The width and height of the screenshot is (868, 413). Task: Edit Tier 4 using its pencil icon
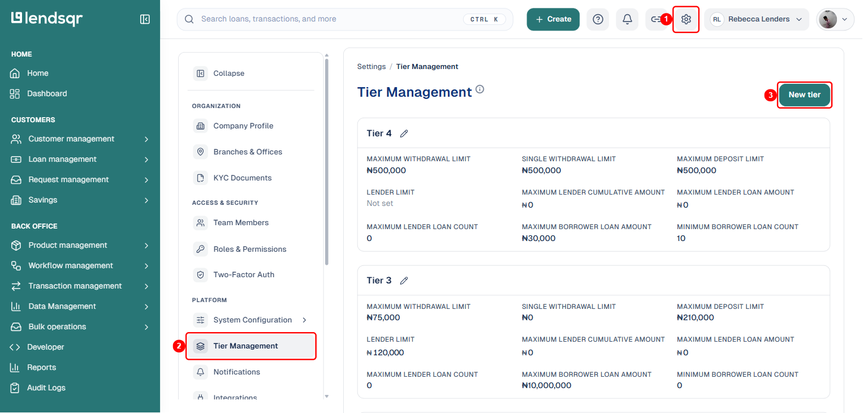404,134
